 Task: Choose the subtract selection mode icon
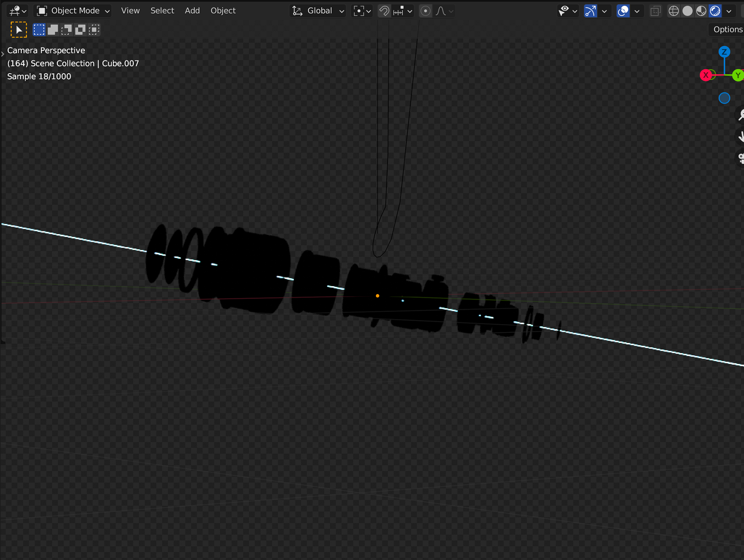coord(67,30)
